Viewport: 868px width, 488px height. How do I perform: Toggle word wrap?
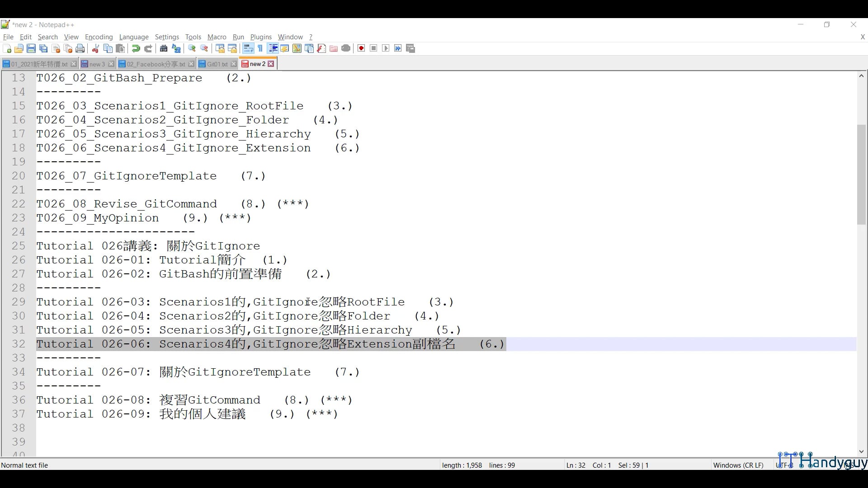coord(248,48)
